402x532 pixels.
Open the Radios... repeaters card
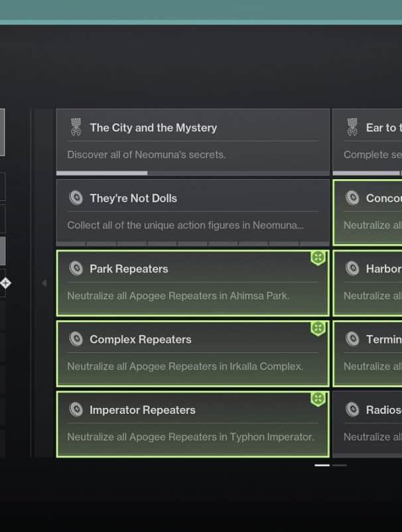(x=368, y=424)
